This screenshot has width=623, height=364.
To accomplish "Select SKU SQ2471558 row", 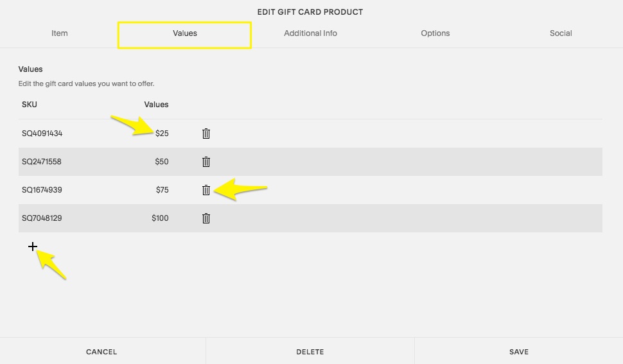I will tap(42, 162).
